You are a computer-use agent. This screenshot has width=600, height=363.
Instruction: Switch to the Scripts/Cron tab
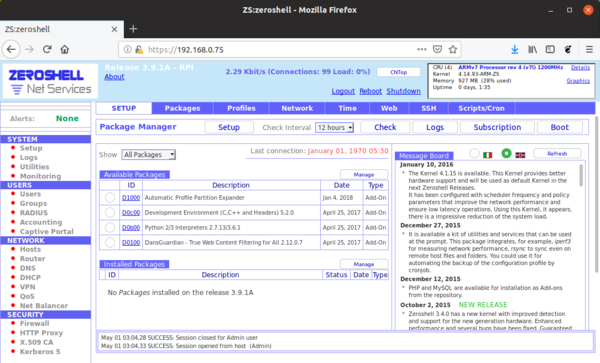point(481,108)
